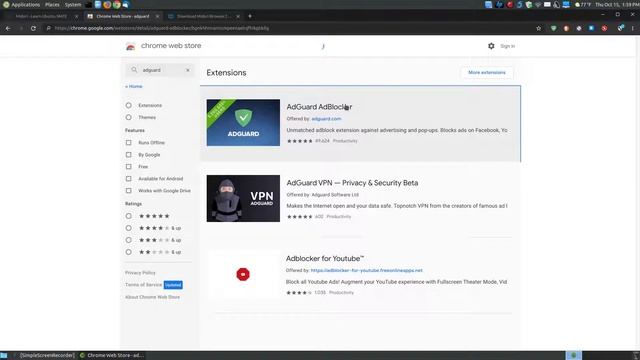The height and width of the screenshot is (360, 640).
Task: Open the Privacy Policy link
Action: [x=140, y=273]
